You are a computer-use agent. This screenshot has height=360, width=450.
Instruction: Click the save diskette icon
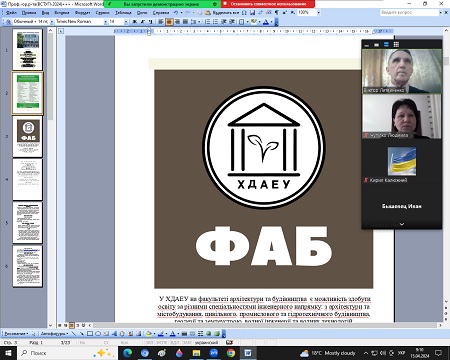(252, 13)
